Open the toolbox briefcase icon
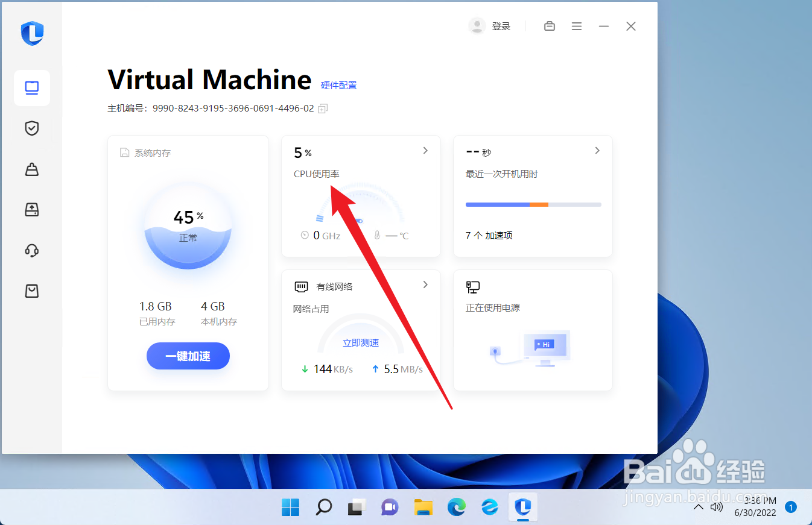Viewport: 812px width, 525px height. pos(550,26)
